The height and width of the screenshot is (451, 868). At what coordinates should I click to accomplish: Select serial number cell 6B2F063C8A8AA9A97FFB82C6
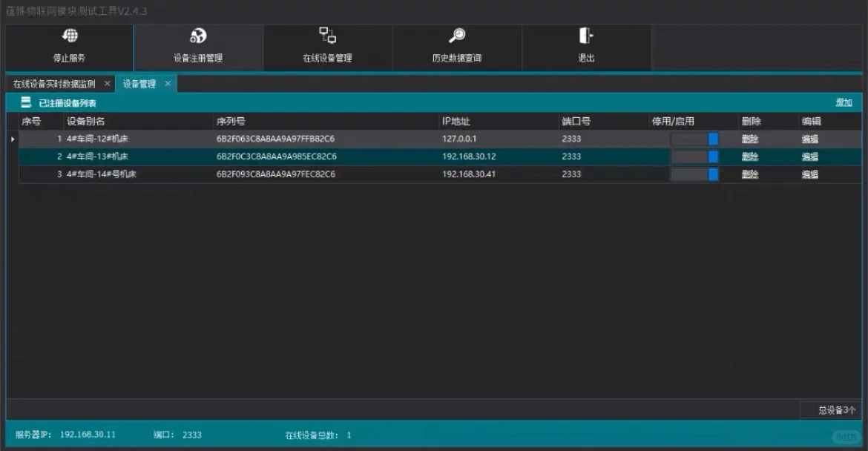(275, 139)
